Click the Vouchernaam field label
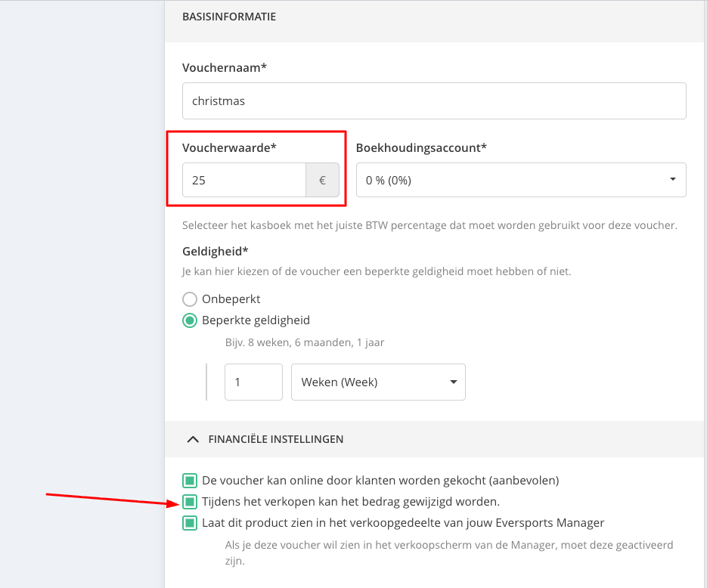 225,68
